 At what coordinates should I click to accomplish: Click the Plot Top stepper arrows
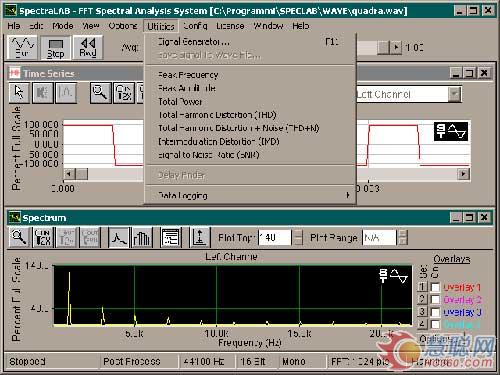pos(299,237)
